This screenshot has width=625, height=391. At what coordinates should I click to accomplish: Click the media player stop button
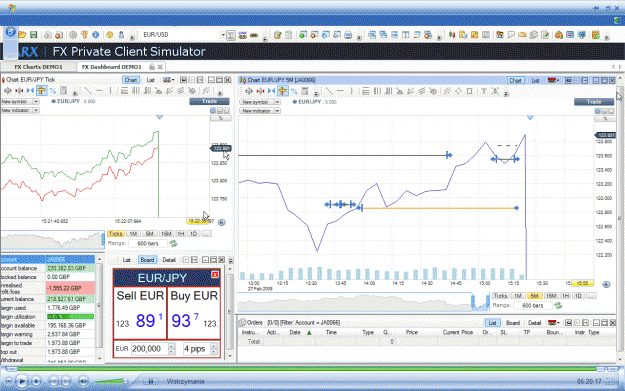coord(36,381)
